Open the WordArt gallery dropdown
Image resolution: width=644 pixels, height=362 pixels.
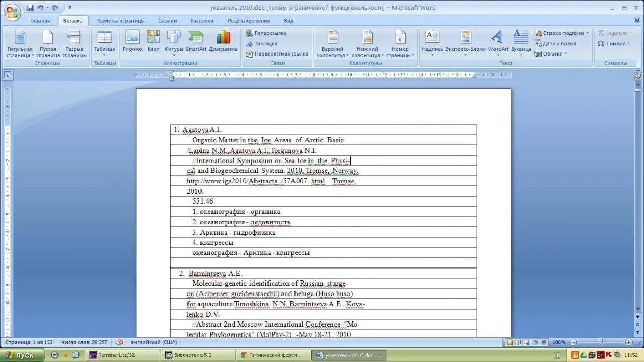[498, 44]
